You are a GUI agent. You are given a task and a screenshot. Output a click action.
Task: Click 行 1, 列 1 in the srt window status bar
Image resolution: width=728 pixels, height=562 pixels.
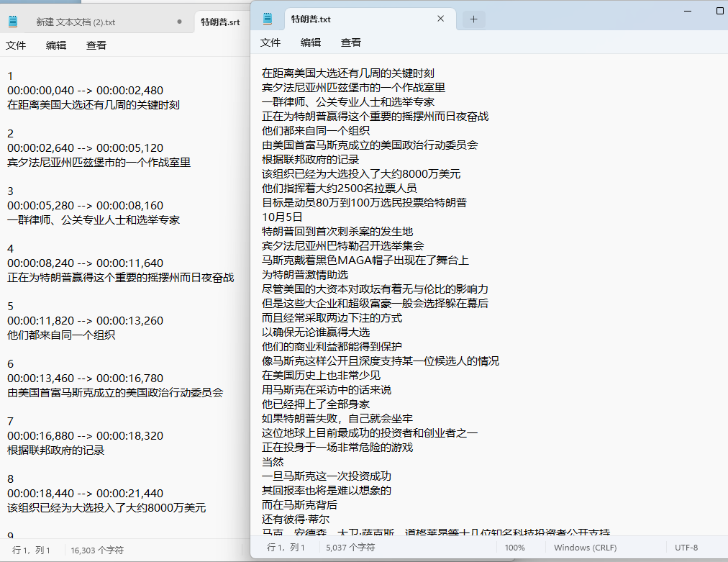31,550
